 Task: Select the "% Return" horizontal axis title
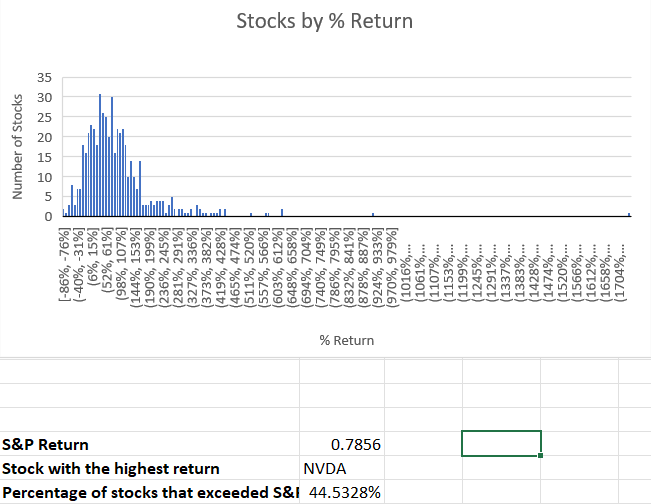coord(347,340)
